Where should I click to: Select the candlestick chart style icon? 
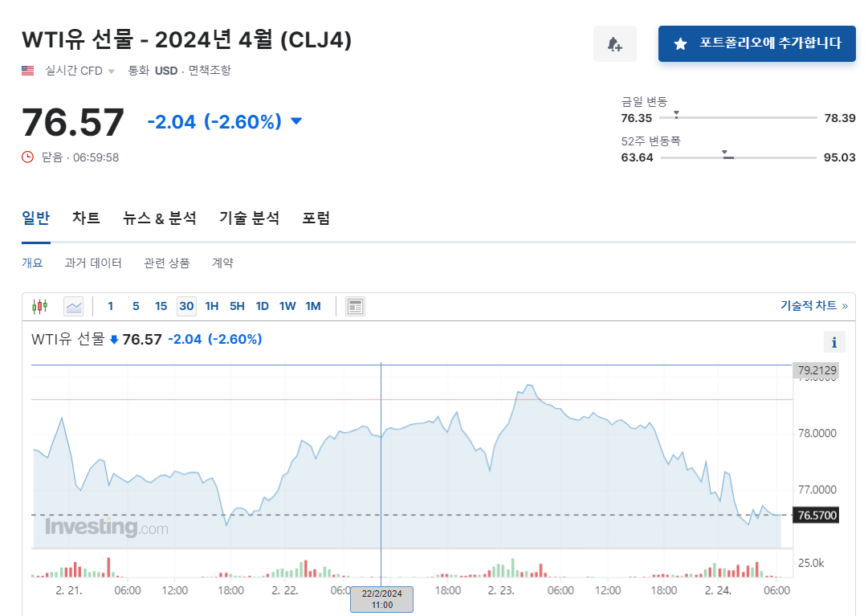[39, 306]
